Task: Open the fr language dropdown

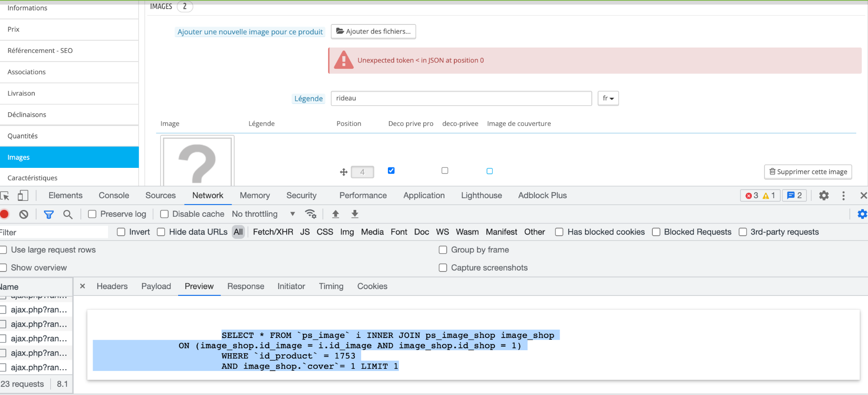Action: pos(608,98)
